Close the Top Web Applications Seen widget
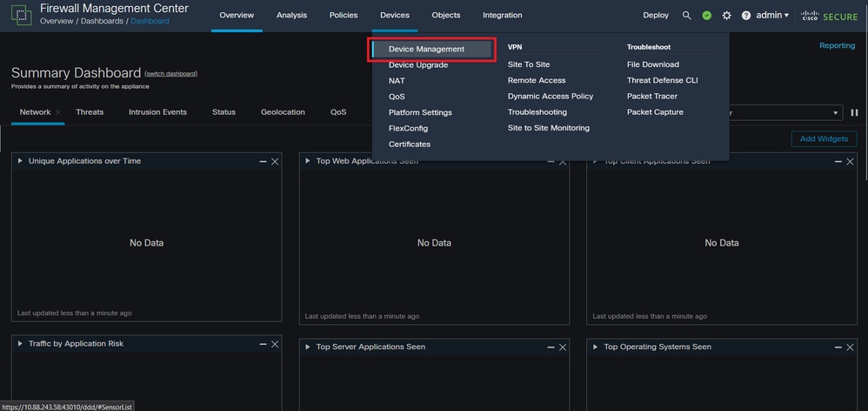868x411 pixels. point(563,162)
